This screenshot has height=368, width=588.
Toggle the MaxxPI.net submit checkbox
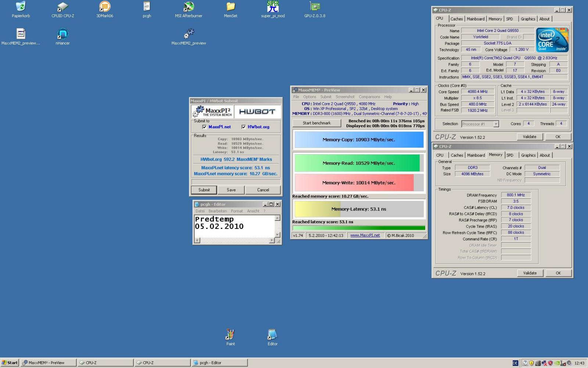point(204,127)
